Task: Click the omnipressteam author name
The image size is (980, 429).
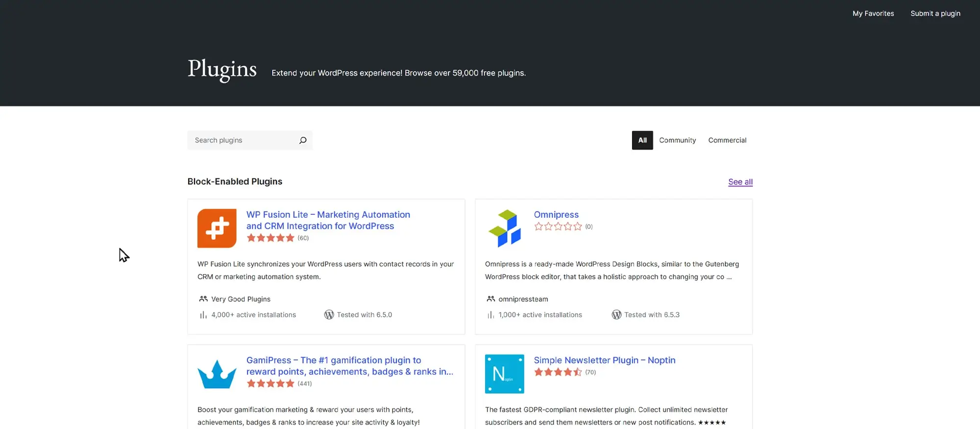Action: click(523, 299)
